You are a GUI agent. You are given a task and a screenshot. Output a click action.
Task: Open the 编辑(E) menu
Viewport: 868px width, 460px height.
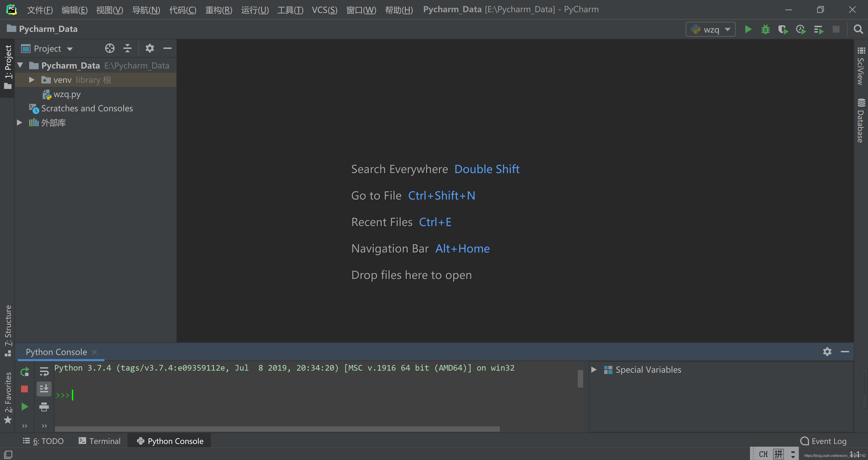point(74,10)
